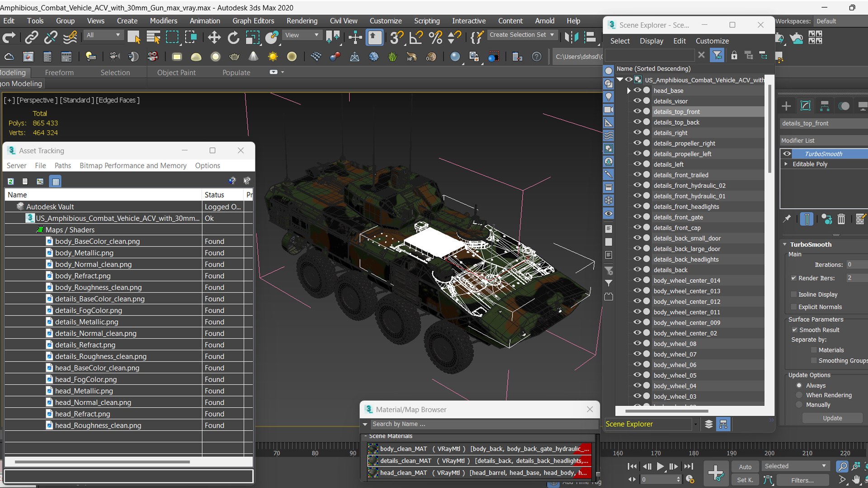Toggle Angle Snap in main toolbar

(x=416, y=38)
